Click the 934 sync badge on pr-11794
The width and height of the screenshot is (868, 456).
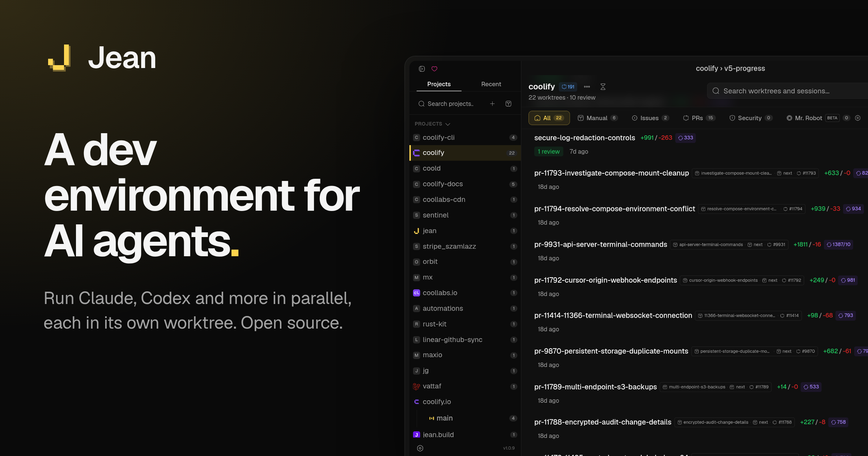[853, 209]
